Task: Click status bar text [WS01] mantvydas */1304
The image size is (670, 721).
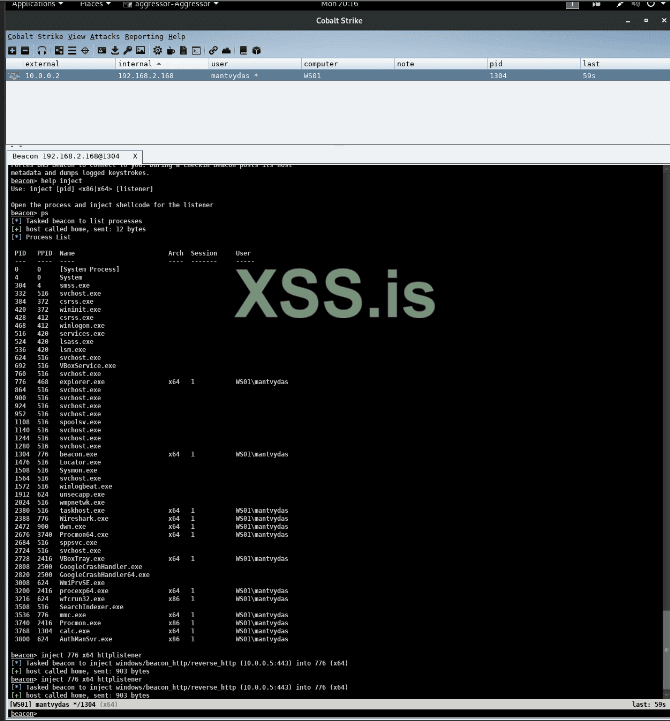Action: click(53, 704)
